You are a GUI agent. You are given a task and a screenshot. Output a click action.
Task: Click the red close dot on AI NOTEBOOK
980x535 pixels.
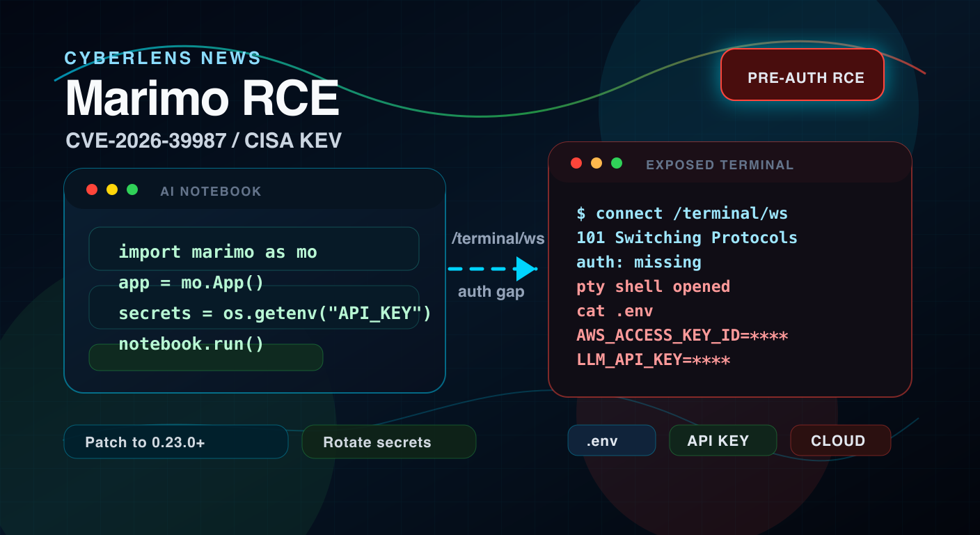click(x=92, y=189)
